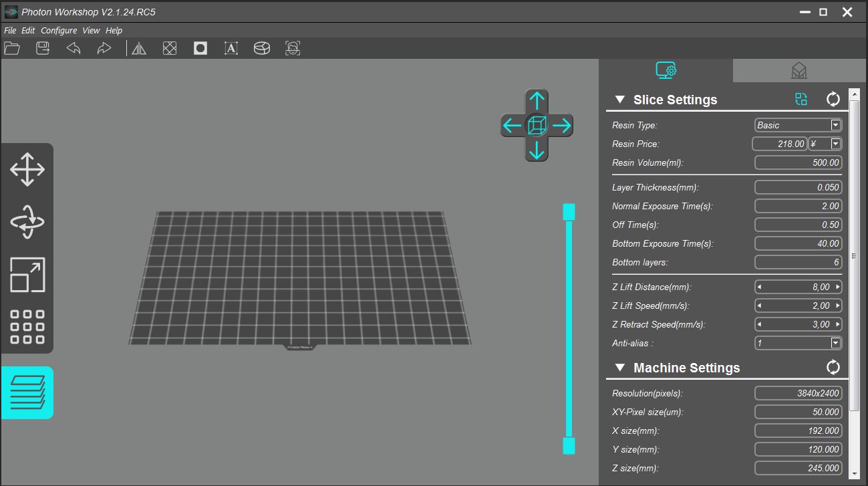The height and width of the screenshot is (486, 868).
Task: Open the Resin Type dropdown
Action: (835, 124)
